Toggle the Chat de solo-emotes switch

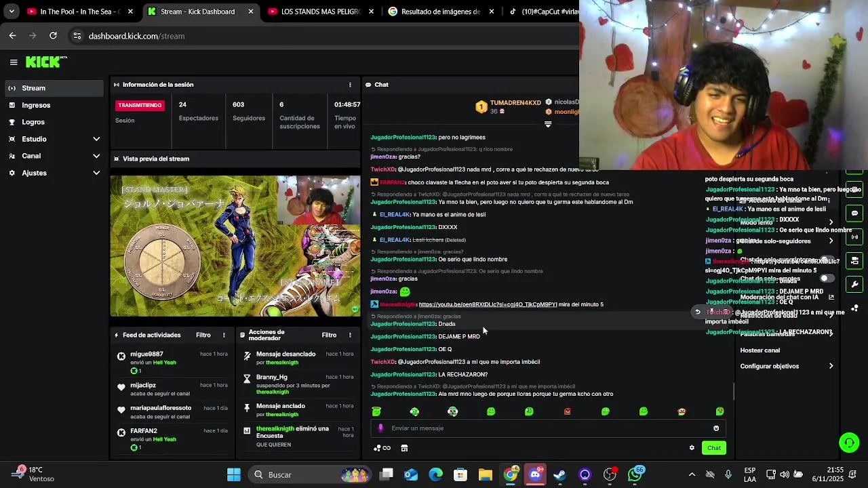point(827,279)
